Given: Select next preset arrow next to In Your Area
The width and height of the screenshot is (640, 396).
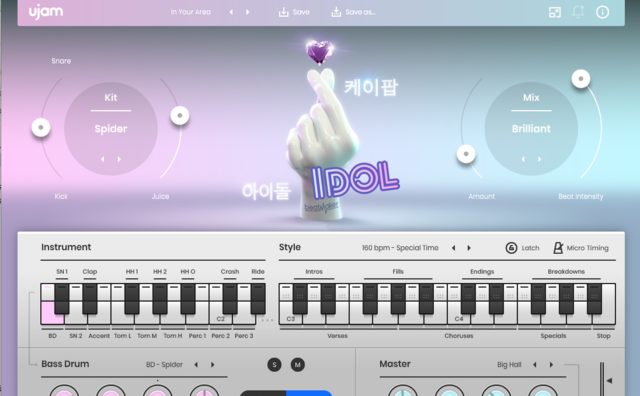Looking at the screenshot, I should tap(247, 12).
